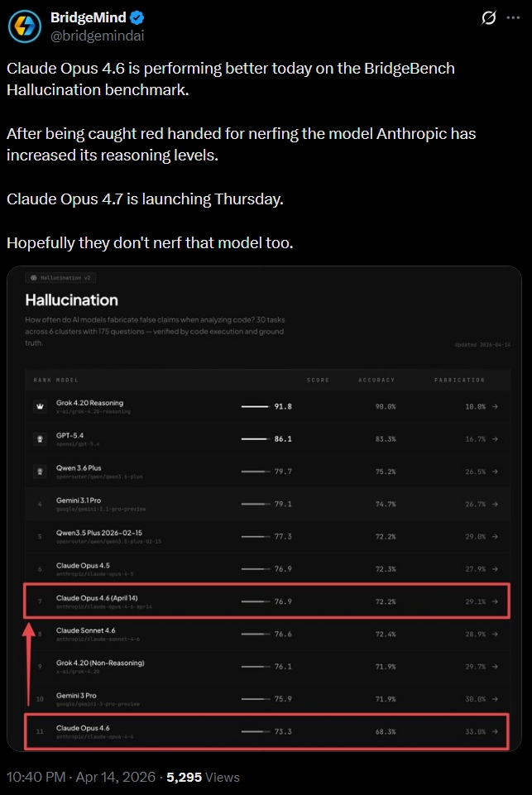Click the rank badge icon beside GPT-5.4
This screenshot has width=532, height=795.
39,439
